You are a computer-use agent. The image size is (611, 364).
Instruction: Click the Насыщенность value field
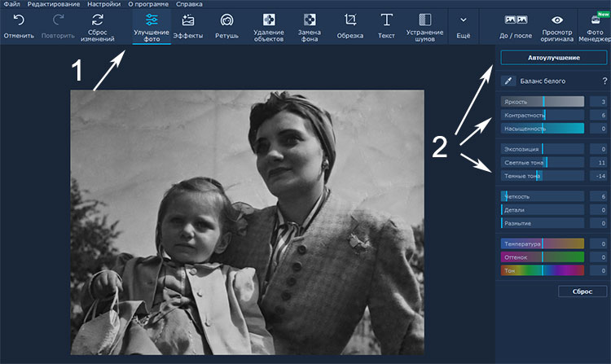coord(598,128)
